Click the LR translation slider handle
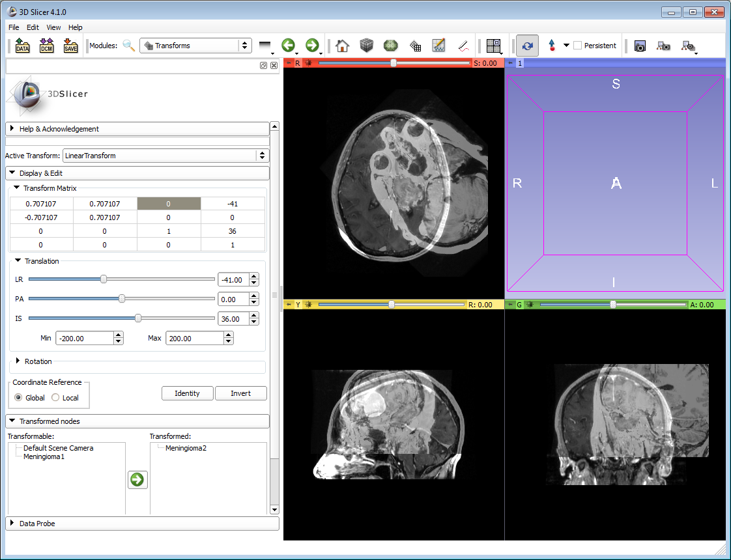Screen dimensions: 731x560 104,279
